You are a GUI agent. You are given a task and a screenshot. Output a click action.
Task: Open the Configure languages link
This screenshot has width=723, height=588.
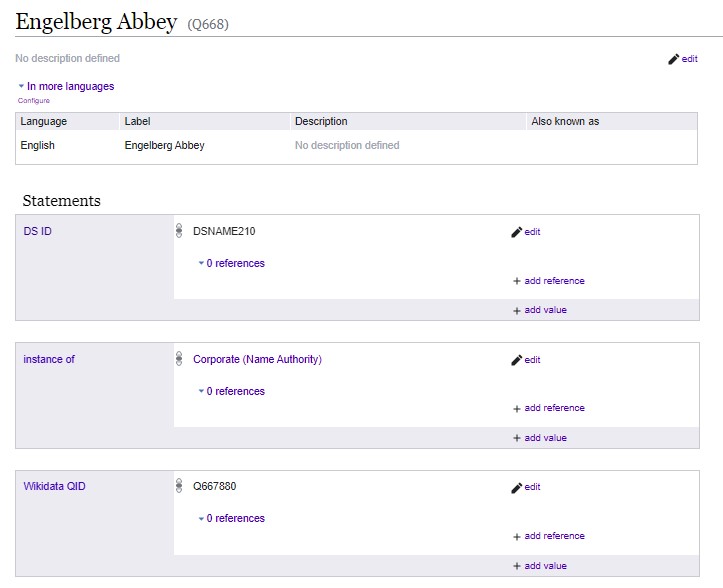click(34, 101)
